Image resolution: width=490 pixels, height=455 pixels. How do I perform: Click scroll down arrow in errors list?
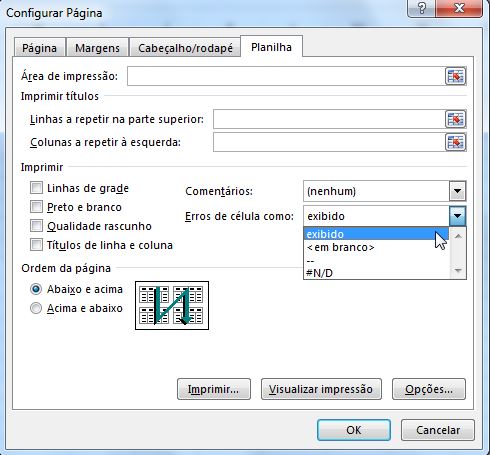click(x=458, y=270)
